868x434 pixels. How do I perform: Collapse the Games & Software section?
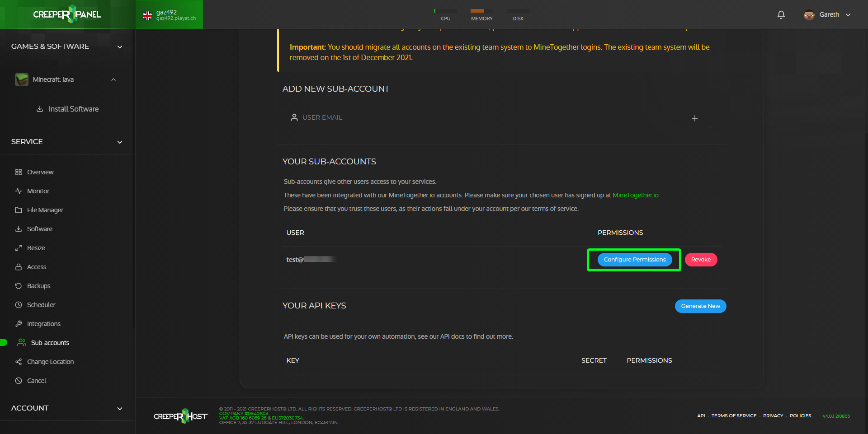tap(120, 47)
